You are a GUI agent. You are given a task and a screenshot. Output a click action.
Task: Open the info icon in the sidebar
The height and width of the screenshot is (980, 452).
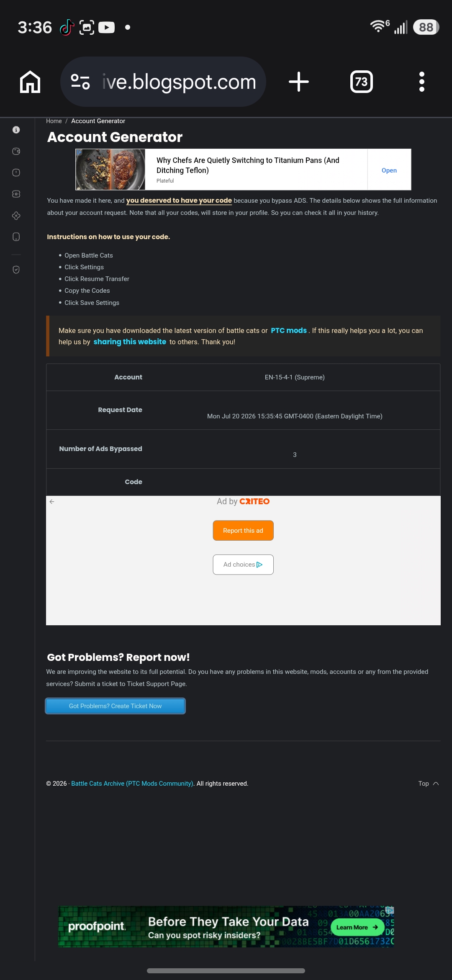16,130
